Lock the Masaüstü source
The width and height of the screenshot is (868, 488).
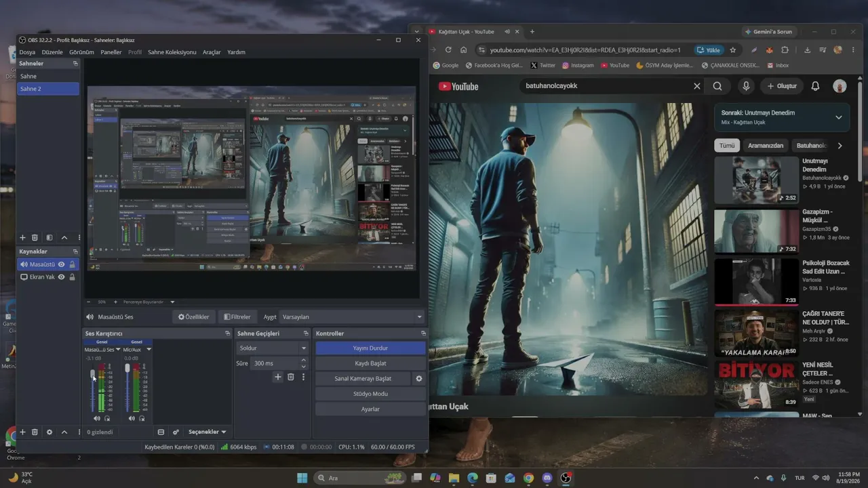click(x=72, y=264)
